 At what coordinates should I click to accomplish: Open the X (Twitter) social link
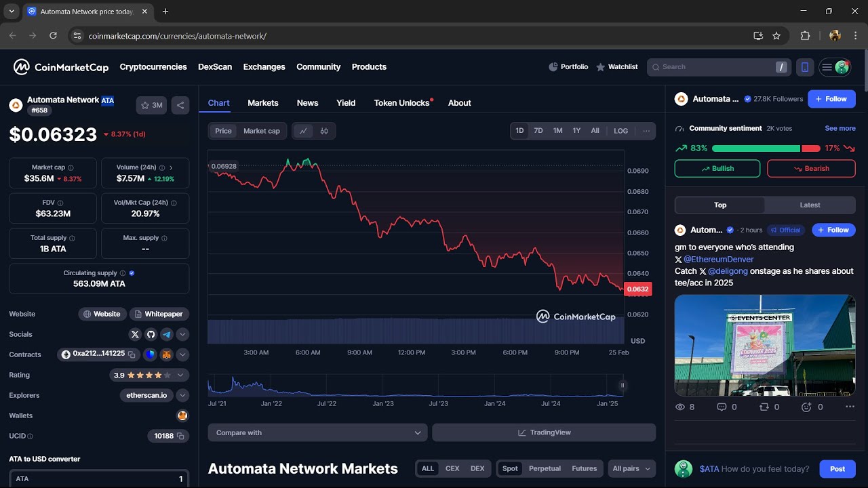(135, 334)
